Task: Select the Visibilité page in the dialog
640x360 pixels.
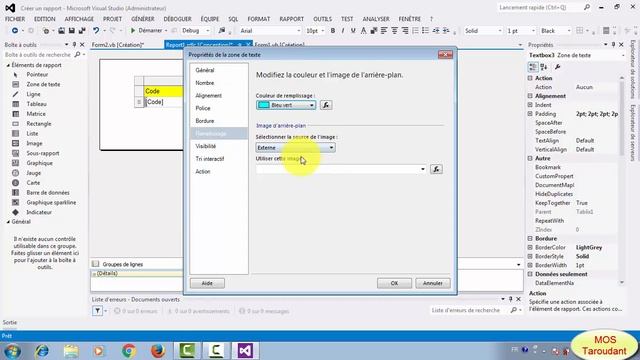Action: [206, 146]
